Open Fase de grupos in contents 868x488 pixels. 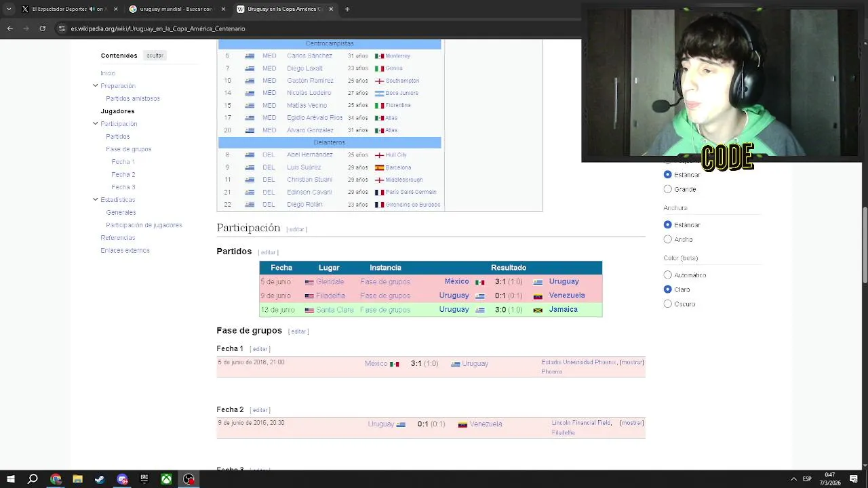point(128,149)
